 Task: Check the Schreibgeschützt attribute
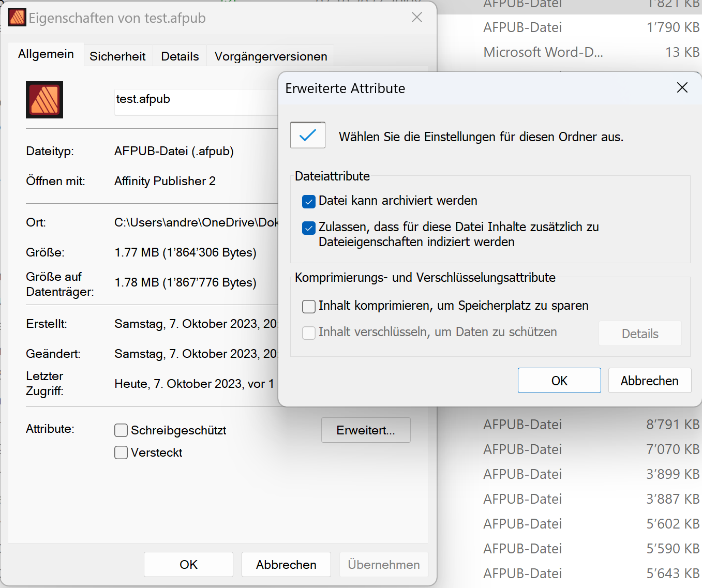[121, 430]
